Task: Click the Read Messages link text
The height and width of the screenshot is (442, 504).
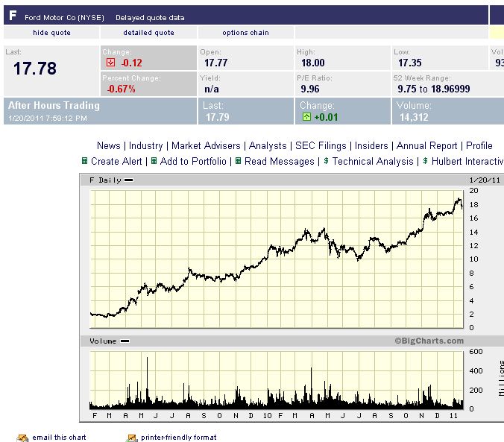Action: [280, 161]
